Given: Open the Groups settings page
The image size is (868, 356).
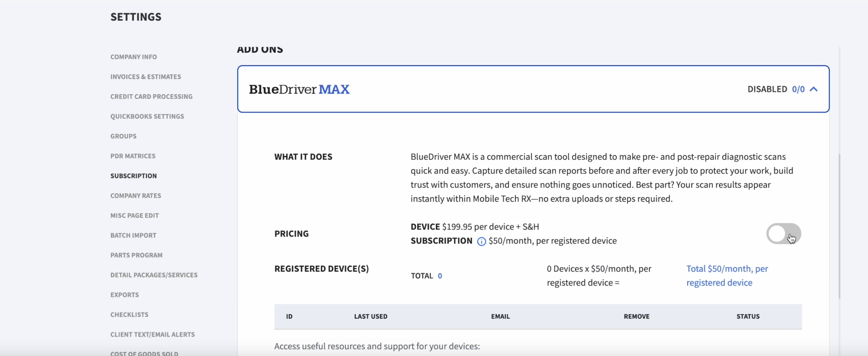Looking at the screenshot, I should (x=123, y=136).
